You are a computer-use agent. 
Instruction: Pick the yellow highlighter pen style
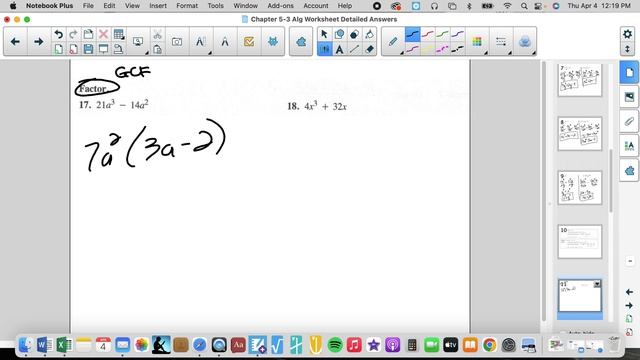pyautogui.click(x=427, y=49)
